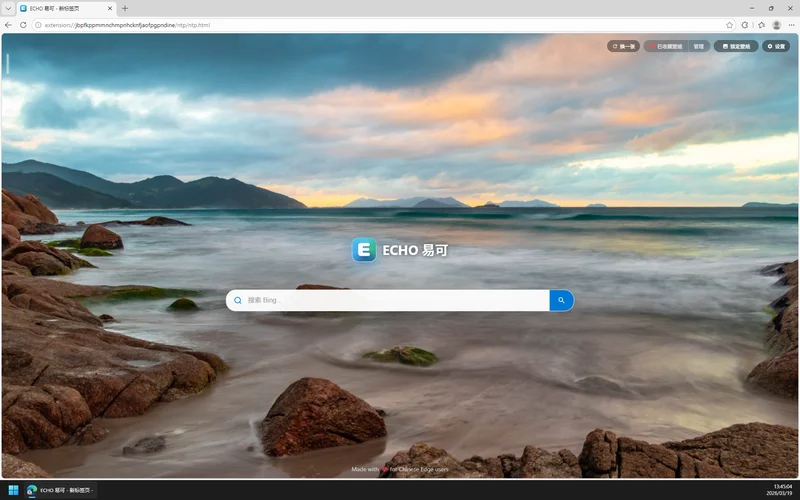The image size is (800, 500).
Task: Open the user profile avatar
Action: (x=776, y=24)
